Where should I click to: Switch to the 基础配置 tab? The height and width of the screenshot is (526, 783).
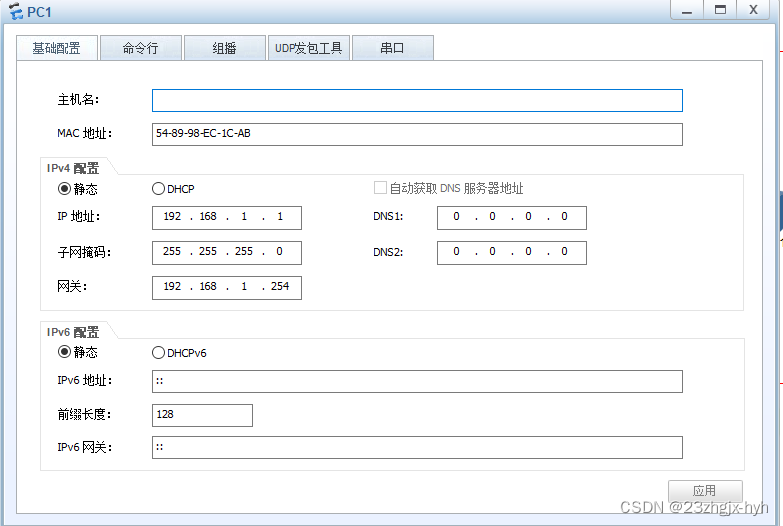(56, 48)
